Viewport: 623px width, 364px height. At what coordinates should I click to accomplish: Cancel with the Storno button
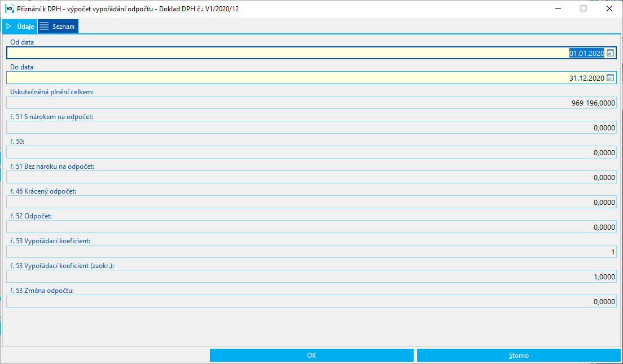point(519,356)
